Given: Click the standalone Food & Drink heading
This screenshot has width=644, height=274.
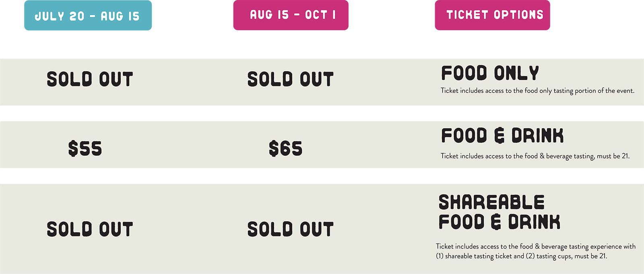Looking at the screenshot, I should (502, 136).
